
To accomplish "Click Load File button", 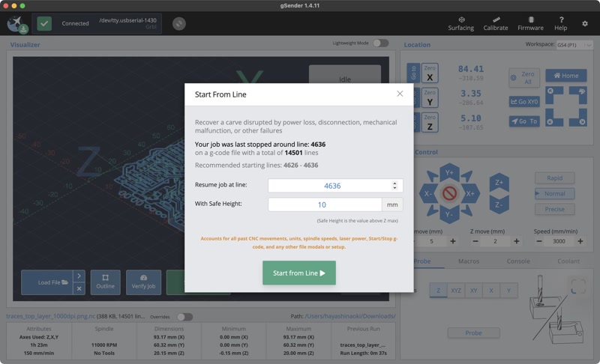I will coord(47,282).
